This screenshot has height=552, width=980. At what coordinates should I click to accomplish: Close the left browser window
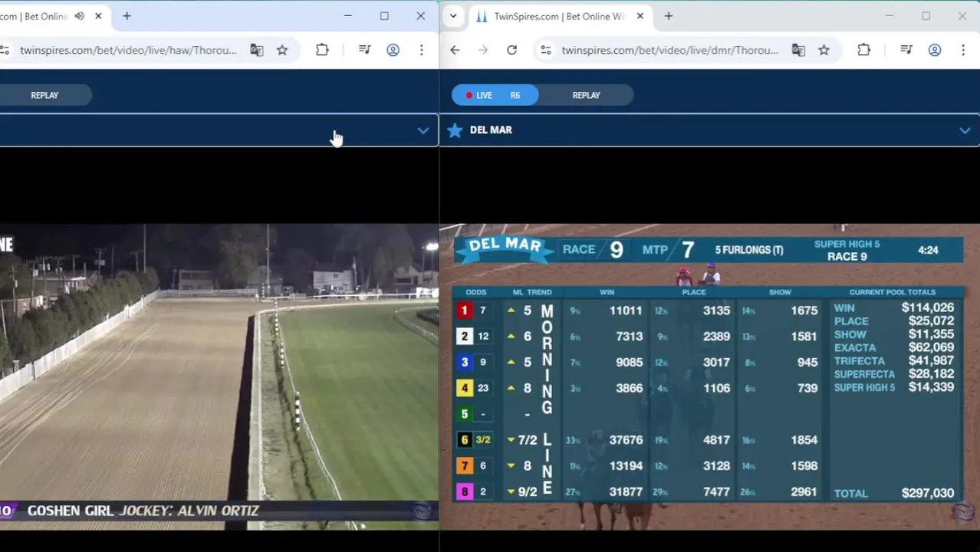[420, 16]
